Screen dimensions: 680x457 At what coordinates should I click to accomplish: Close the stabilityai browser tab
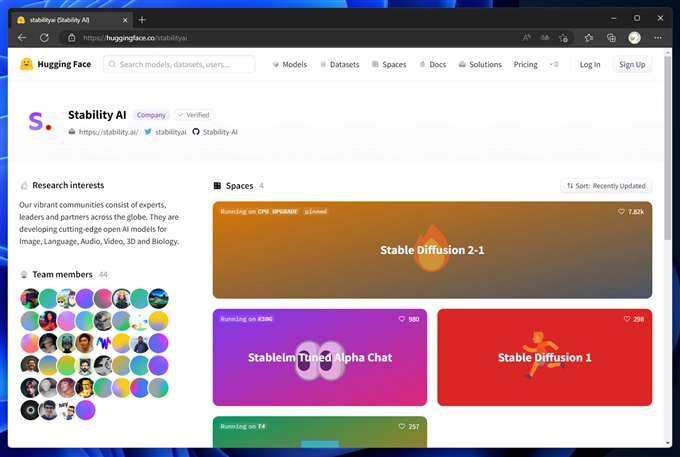tap(125, 20)
